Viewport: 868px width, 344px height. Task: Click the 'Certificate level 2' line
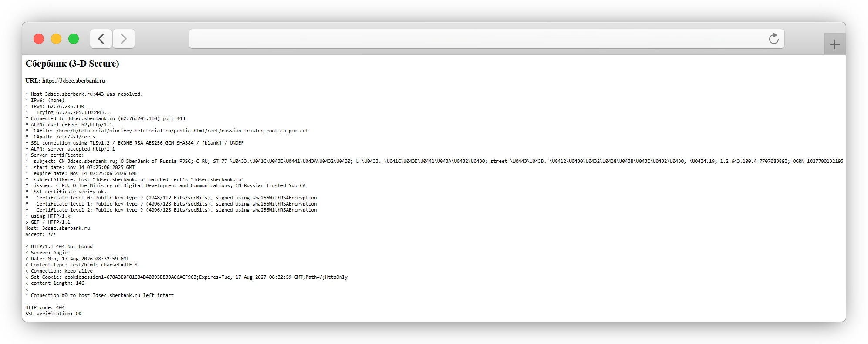pos(171,210)
